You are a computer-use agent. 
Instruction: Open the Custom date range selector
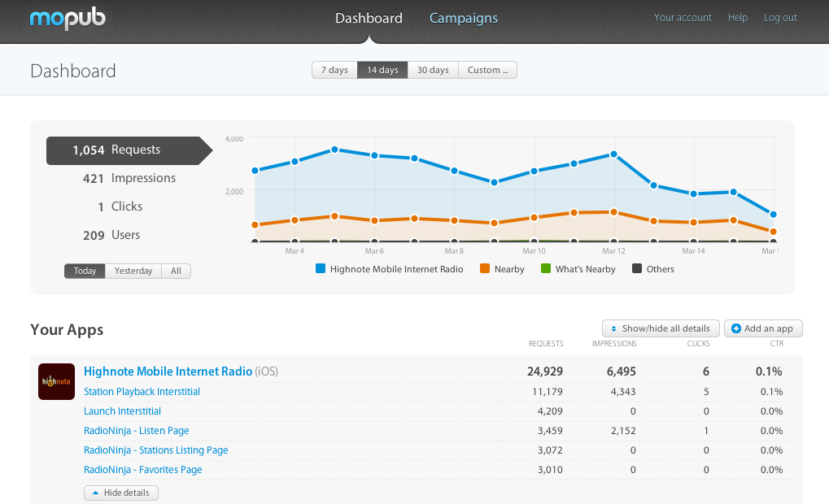487,70
